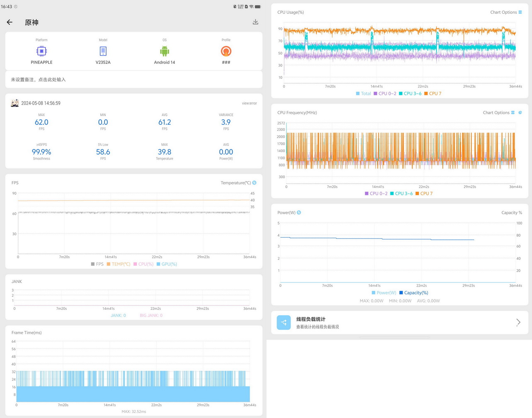Click the CPU Frequency(MHz) chart title
This screenshot has height=418, width=532.
click(297, 113)
